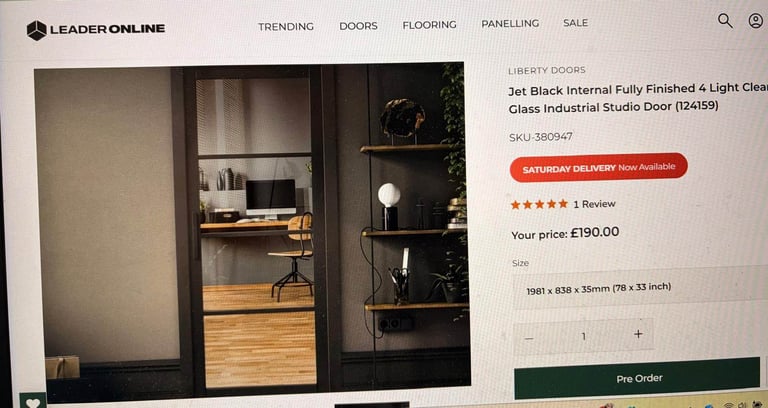Click the main black door product image
The height and width of the screenshot is (408, 768).
252,230
